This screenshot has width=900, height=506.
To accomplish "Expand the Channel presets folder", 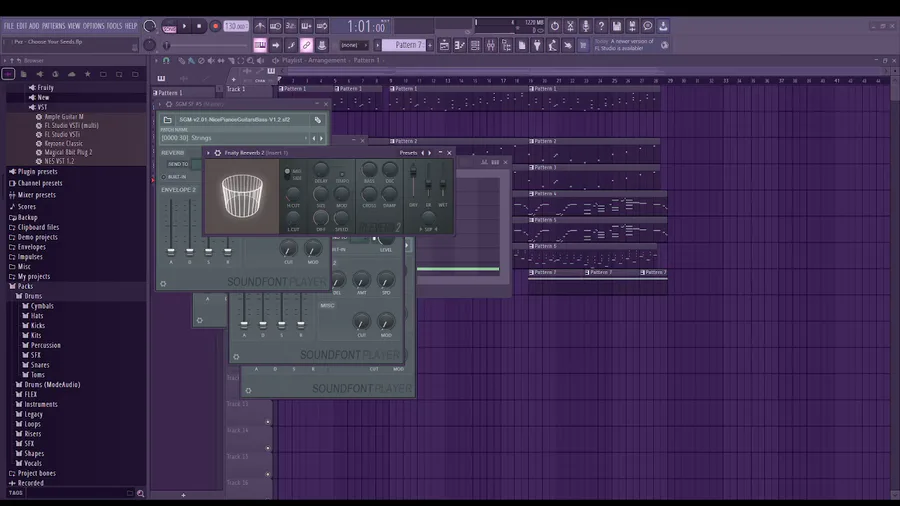I will tap(39, 183).
